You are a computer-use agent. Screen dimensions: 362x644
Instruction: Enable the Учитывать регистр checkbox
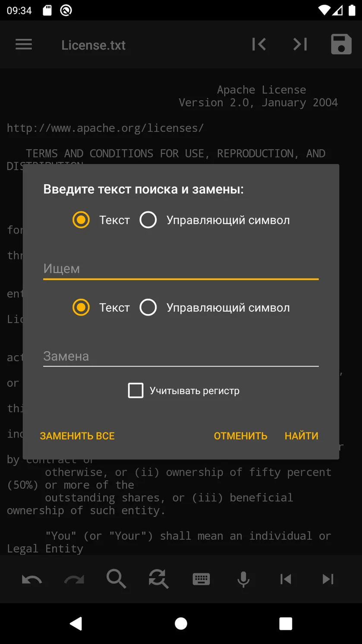[x=136, y=390]
